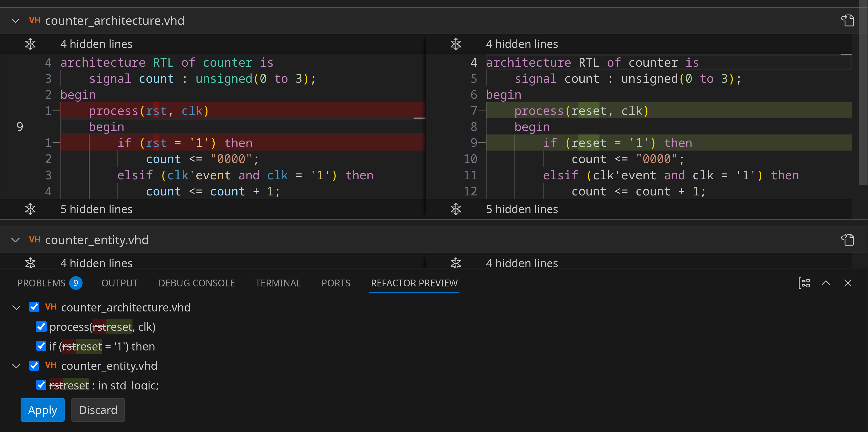Collapse counter_entity.vhd tree node in refactor preview

(x=16, y=366)
